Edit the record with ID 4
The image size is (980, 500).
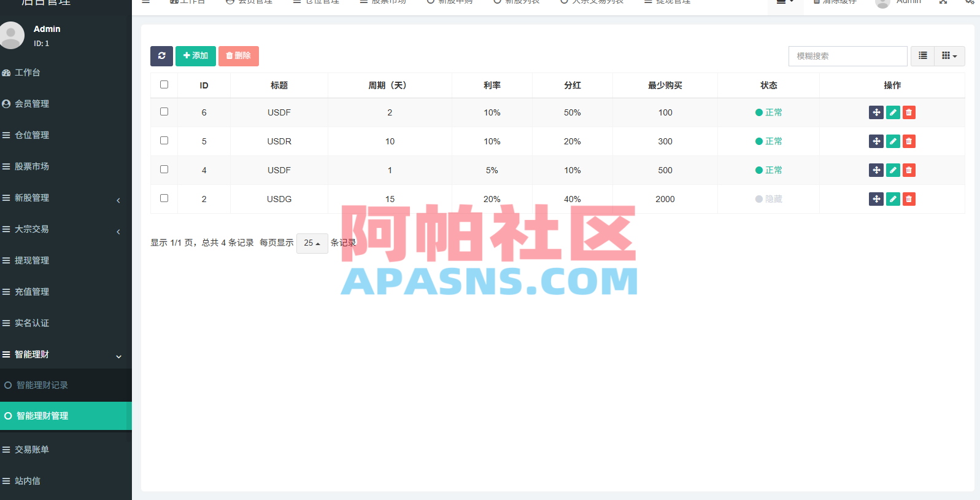coord(893,170)
